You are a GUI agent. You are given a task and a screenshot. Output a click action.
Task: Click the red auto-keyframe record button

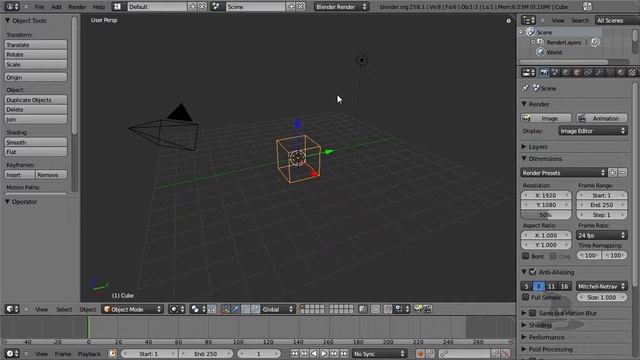(x=420, y=353)
